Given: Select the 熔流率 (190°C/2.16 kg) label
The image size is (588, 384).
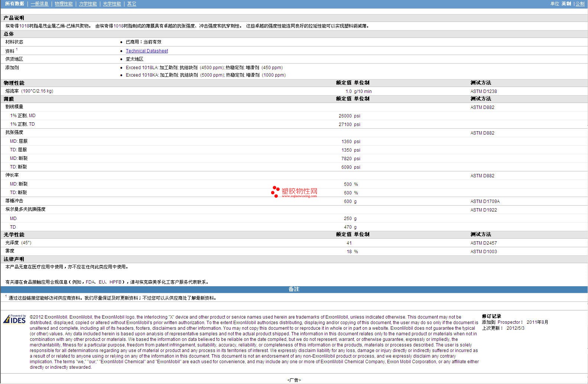Looking at the screenshot, I should point(29,91).
